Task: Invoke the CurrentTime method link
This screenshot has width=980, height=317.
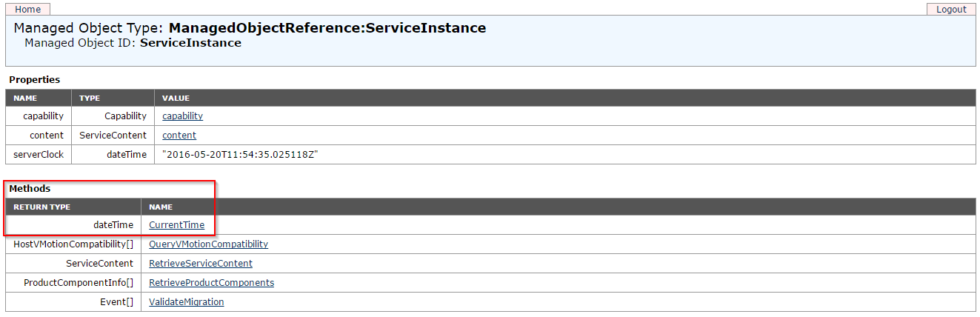Action: tap(176, 225)
